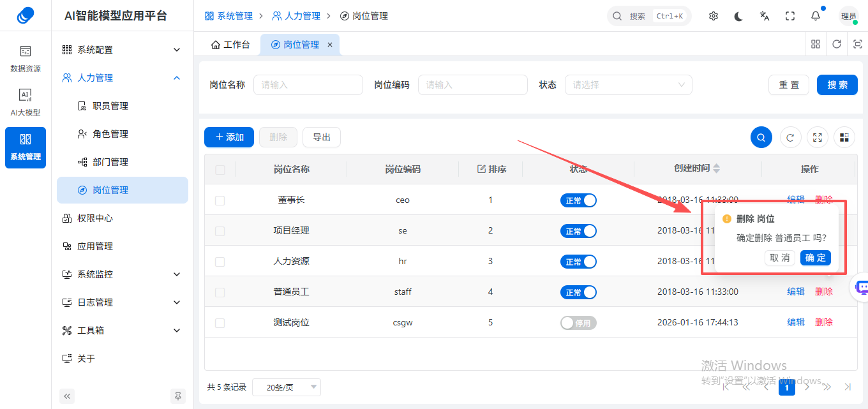The width and height of the screenshot is (868, 409).
Task: Check the 测试岗位 row checkbox
Action: 220,323
